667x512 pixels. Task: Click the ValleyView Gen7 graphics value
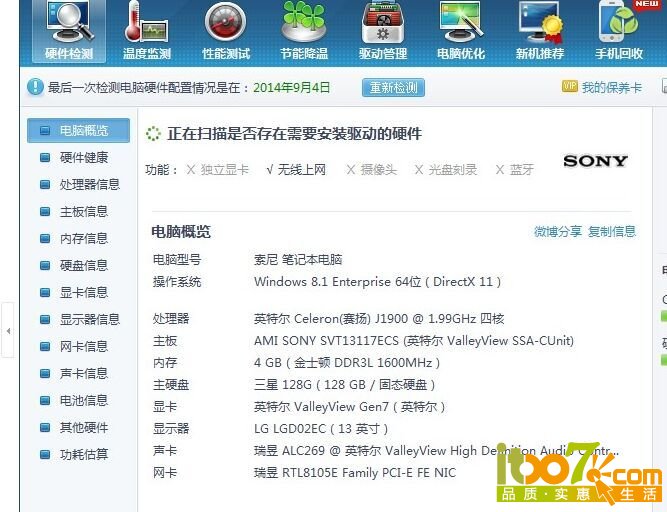coord(350,407)
